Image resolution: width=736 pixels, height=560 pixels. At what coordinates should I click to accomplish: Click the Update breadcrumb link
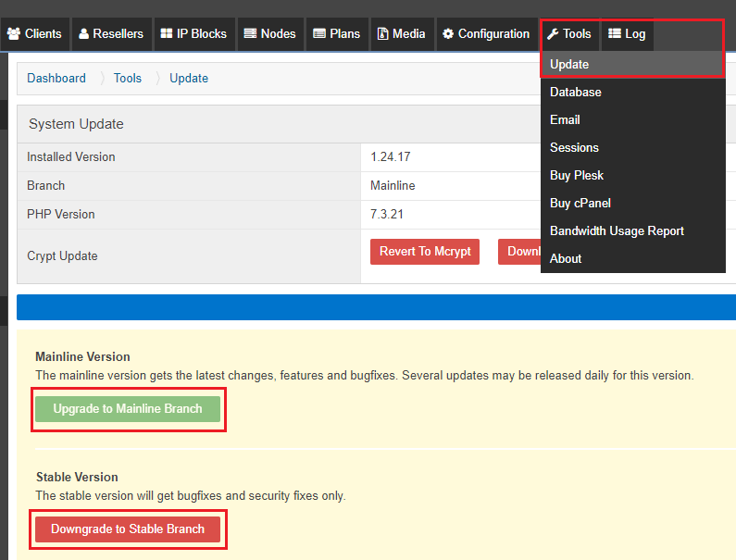point(189,78)
